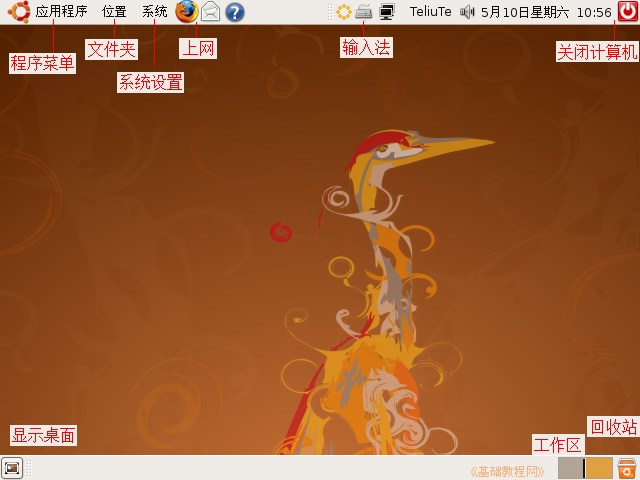The height and width of the screenshot is (480, 640).
Task: Open the 应用程序 applications menu
Action: pos(61,11)
